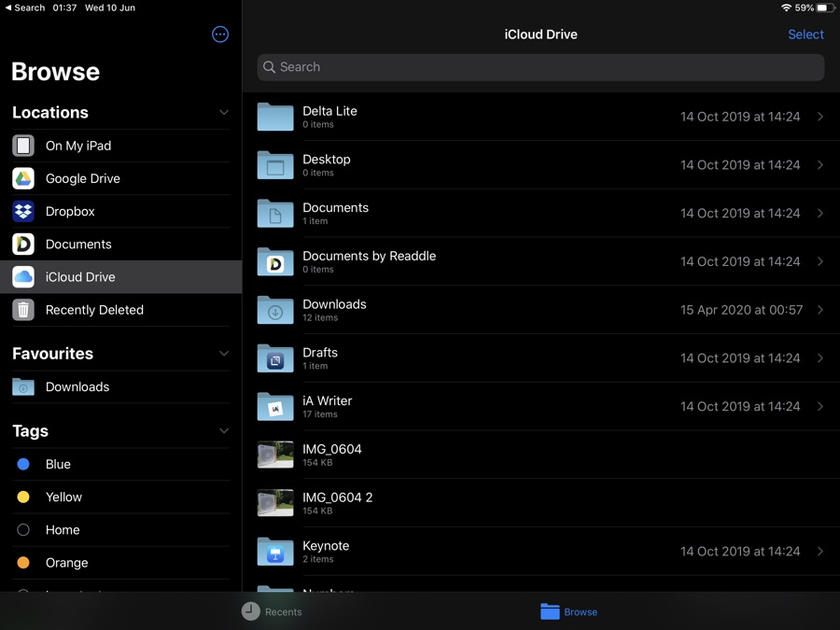Select Dropbox location
This screenshot has height=630, width=840.
121,211
